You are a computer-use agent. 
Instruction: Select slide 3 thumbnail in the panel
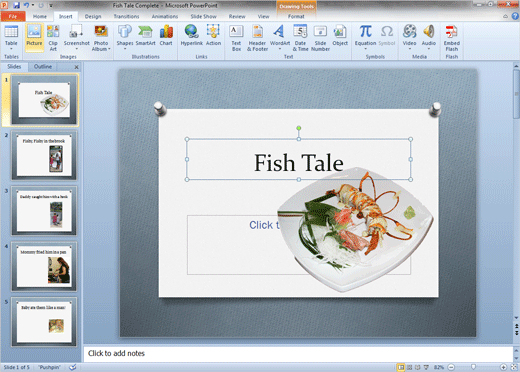coord(44,211)
